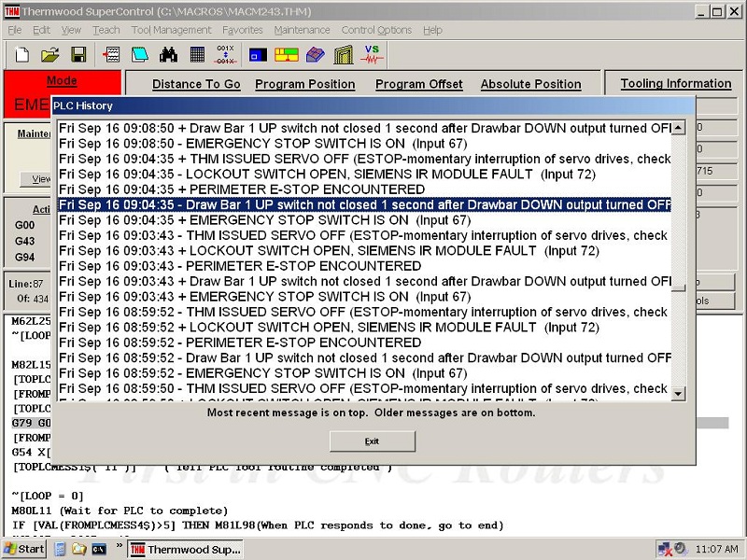Click the network disconnected tray icon
Viewport: 747px width, 560px height.
(x=665, y=550)
